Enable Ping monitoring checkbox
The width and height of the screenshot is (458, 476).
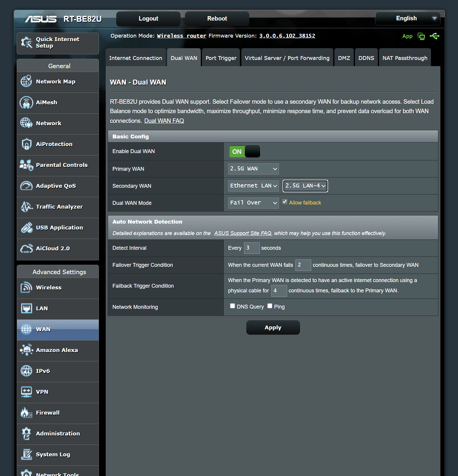click(270, 306)
